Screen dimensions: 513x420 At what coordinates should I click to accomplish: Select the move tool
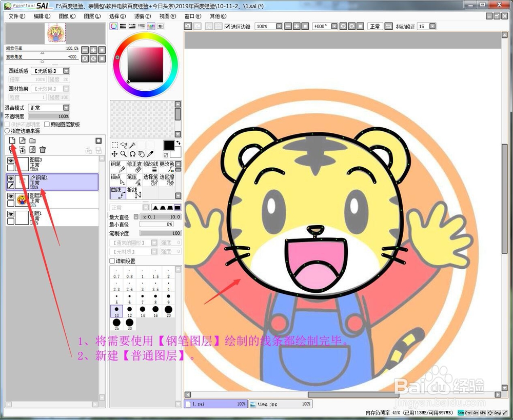click(114, 154)
